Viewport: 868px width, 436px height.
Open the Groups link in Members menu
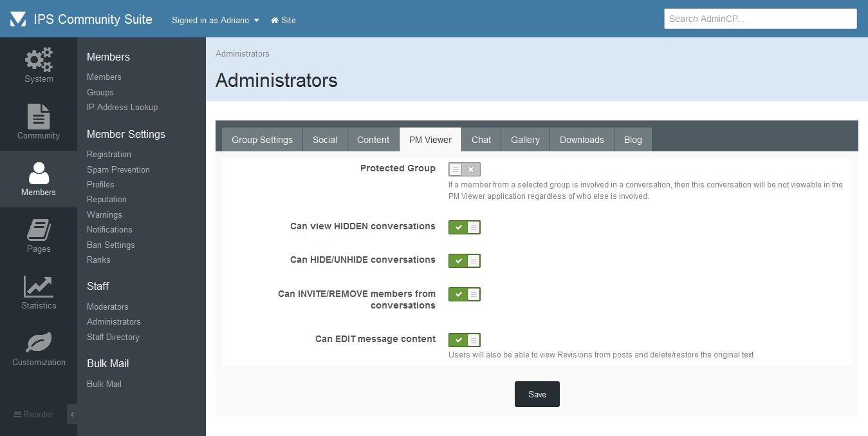click(x=100, y=92)
